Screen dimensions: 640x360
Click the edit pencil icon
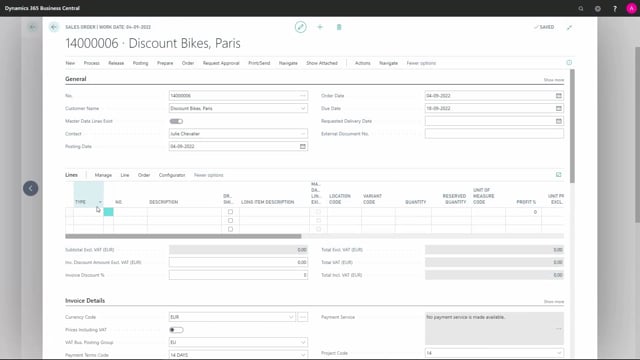point(300,27)
